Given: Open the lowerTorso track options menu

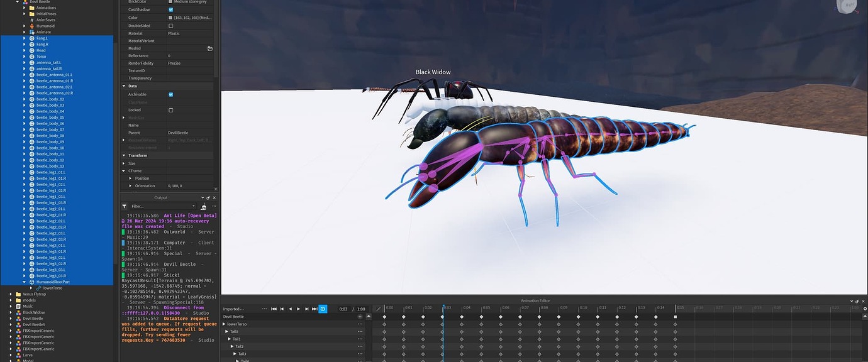Looking at the screenshot, I should point(360,324).
